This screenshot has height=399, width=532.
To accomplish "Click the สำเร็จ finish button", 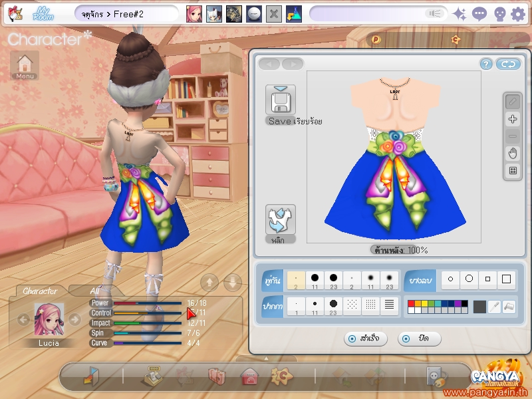I will [365, 338].
